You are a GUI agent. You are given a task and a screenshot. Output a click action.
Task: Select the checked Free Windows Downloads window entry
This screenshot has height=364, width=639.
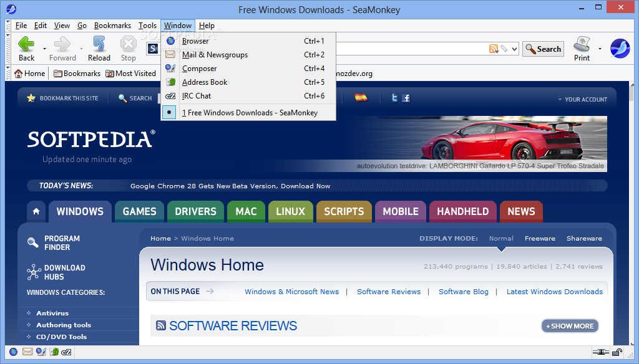248,112
